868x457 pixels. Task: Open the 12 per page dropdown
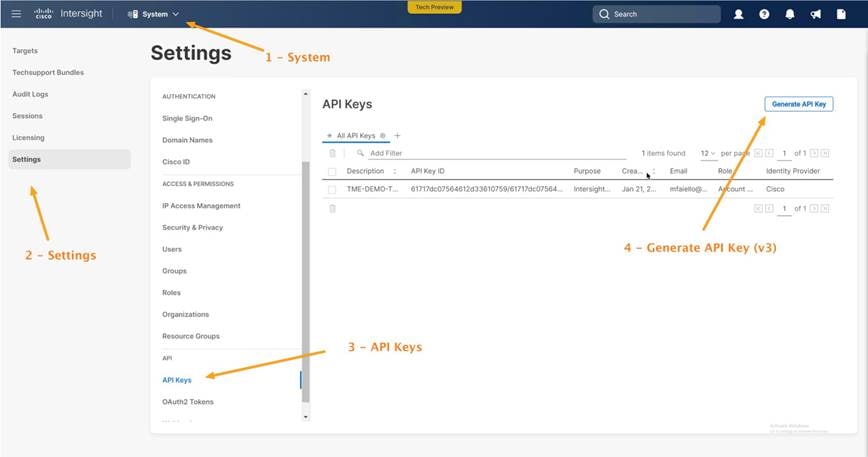pyautogui.click(x=708, y=153)
